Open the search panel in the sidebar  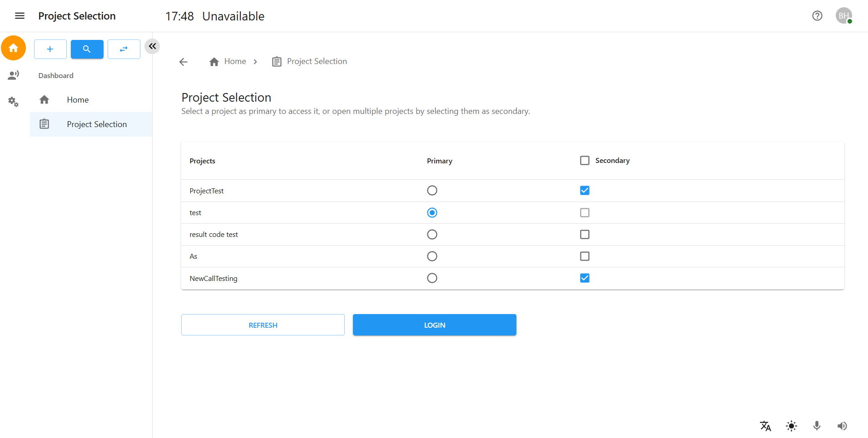pos(87,49)
